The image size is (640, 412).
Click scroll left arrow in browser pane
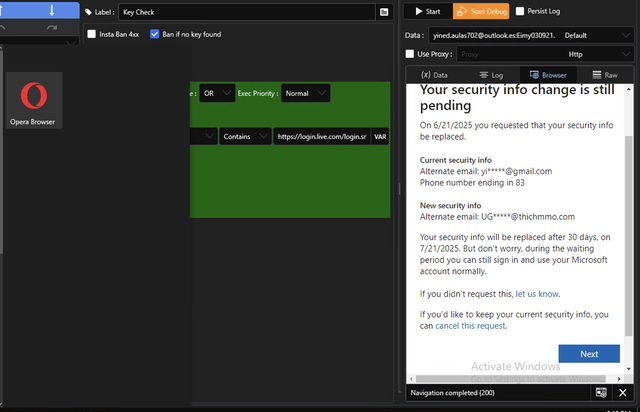[411, 379]
